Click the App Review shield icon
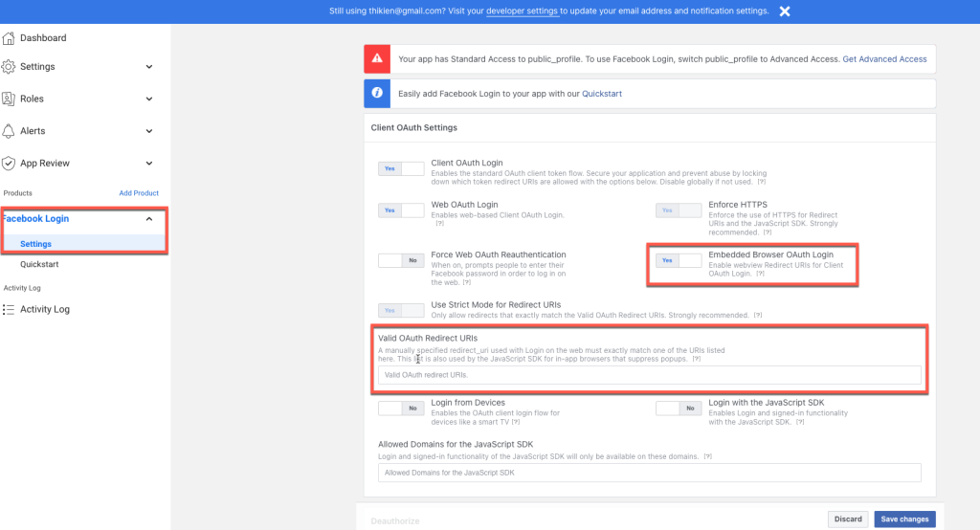The width and height of the screenshot is (980, 530). (8, 164)
